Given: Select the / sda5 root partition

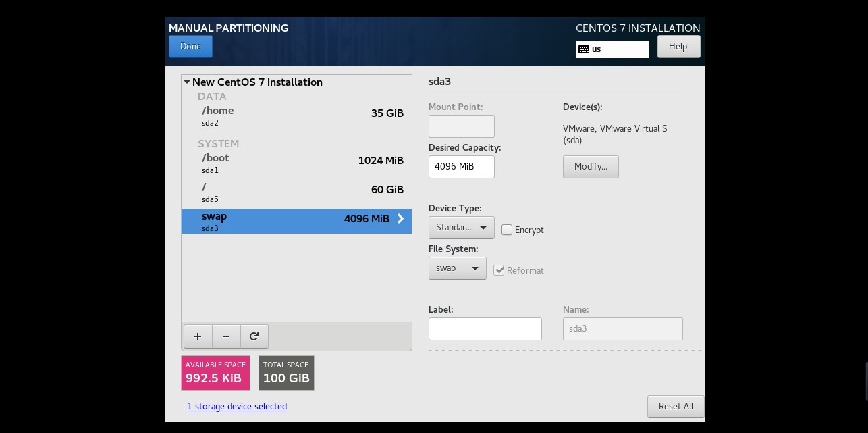Looking at the screenshot, I should (296, 192).
